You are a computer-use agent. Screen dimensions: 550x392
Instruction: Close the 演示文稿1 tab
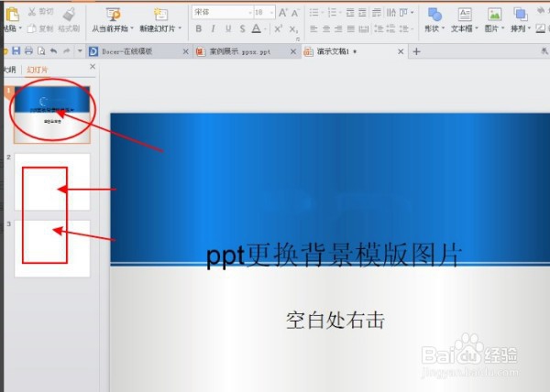(x=401, y=52)
